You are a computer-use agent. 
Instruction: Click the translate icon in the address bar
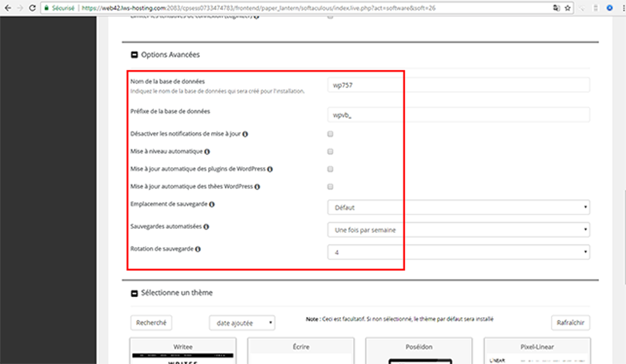[556, 8]
